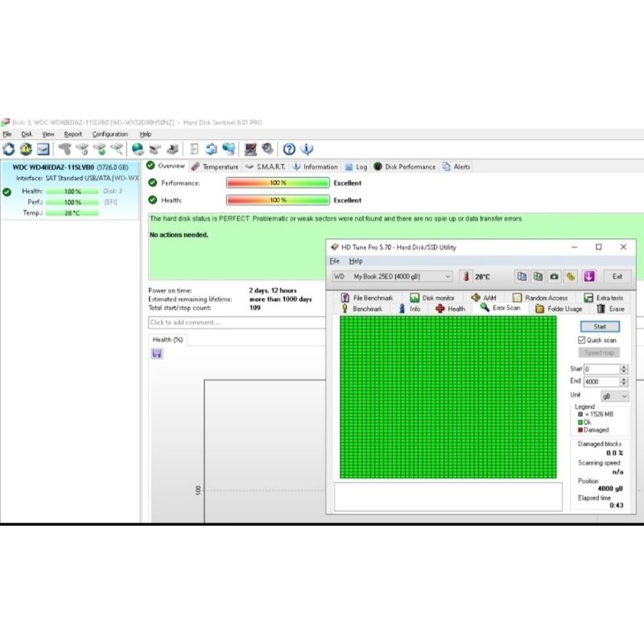Screen dimensions: 644x644
Task: Toggle the Quick scan checkbox in HD Tune
Action: [581, 340]
